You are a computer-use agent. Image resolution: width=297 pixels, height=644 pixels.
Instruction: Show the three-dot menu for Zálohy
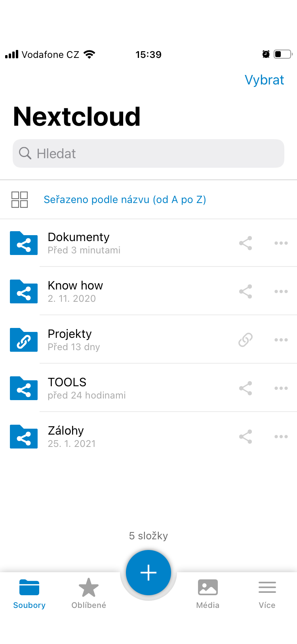[x=281, y=437]
